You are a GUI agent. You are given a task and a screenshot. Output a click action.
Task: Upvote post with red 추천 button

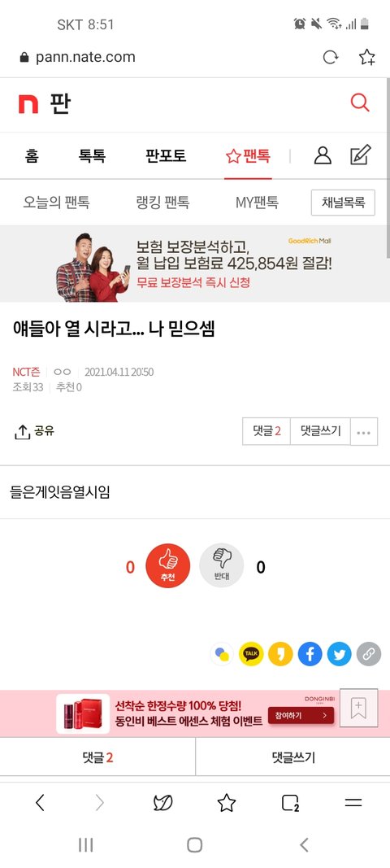(x=167, y=565)
